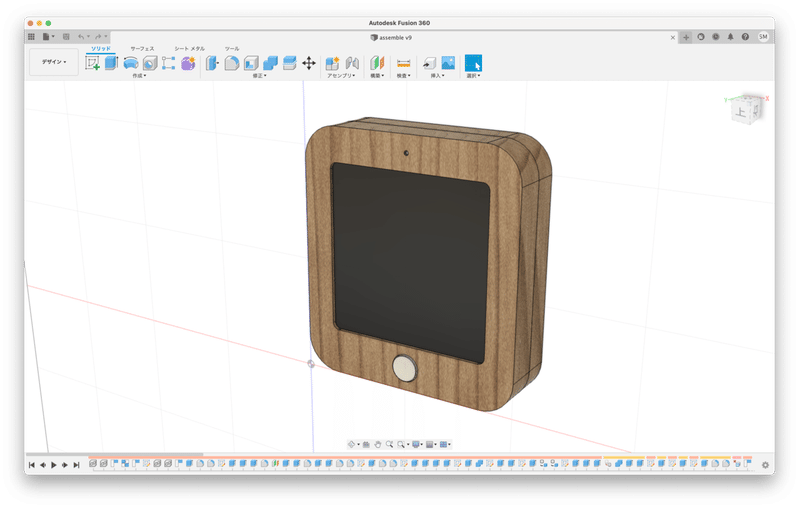Select the Press Pull tool
The image size is (800, 508).
(212, 63)
